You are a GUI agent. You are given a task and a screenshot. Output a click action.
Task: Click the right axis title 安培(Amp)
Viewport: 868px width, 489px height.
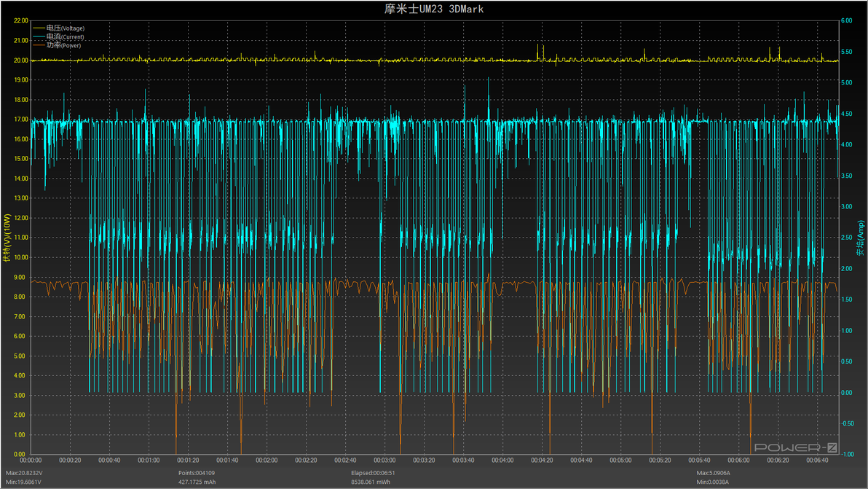click(x=860, y=238)
